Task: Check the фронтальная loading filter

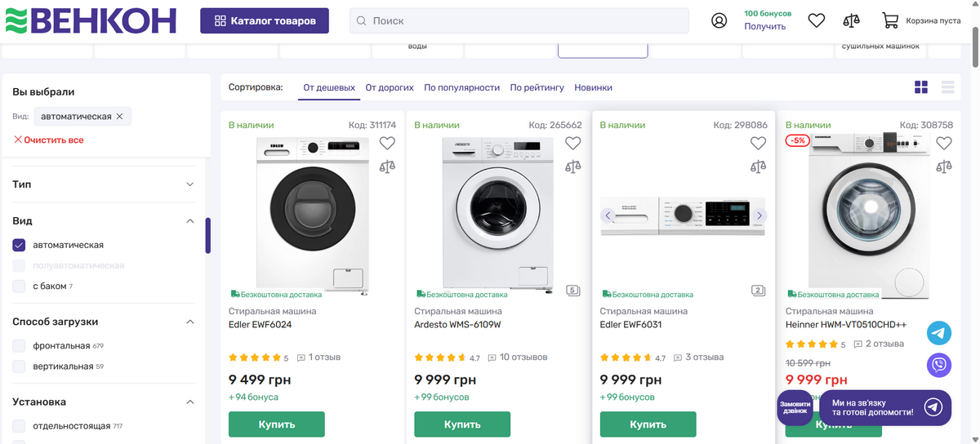Action: (20, 346)
